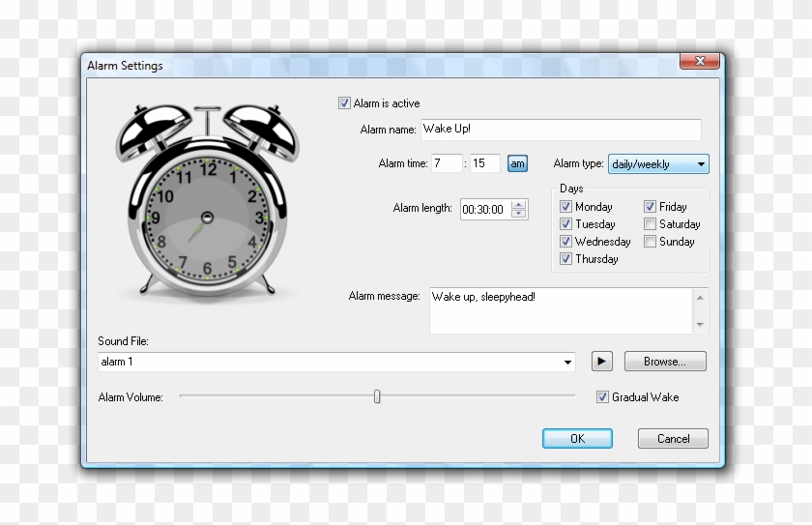Click OK to save the alarm
Screen dimensions: 812x525
[x=577, y=439]
